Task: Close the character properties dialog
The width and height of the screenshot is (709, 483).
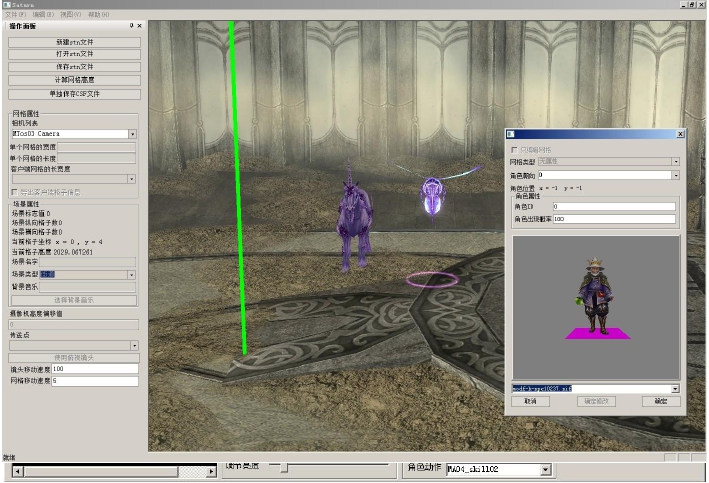Action: point(680,134)
